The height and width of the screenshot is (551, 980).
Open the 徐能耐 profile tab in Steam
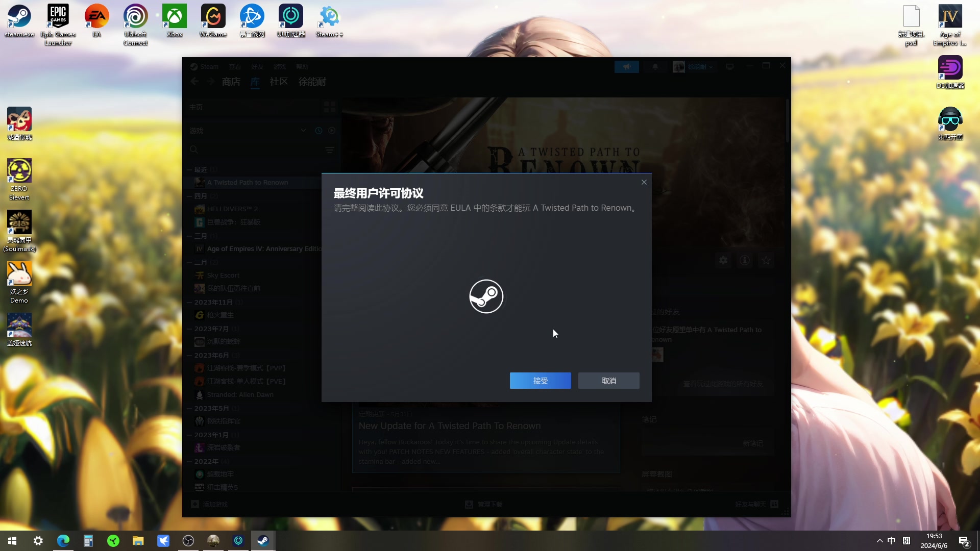312,82
